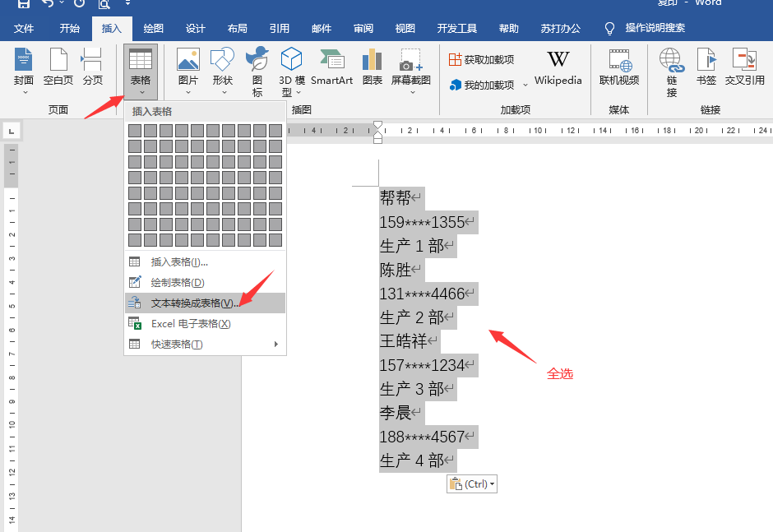Expand the 我的加载项 dropdown arrow
The image size is (773, 532).
tap(525, 85)
